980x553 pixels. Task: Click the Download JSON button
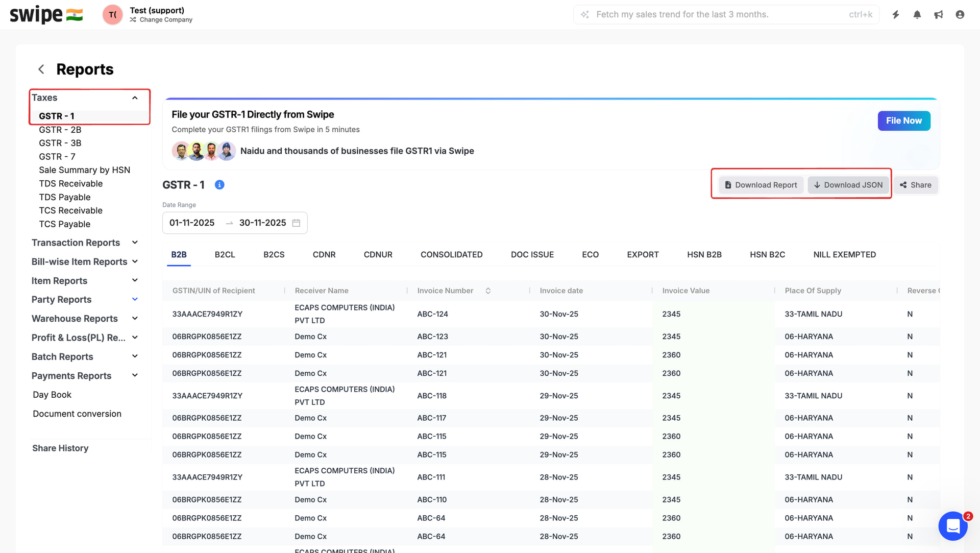[848, 185]
